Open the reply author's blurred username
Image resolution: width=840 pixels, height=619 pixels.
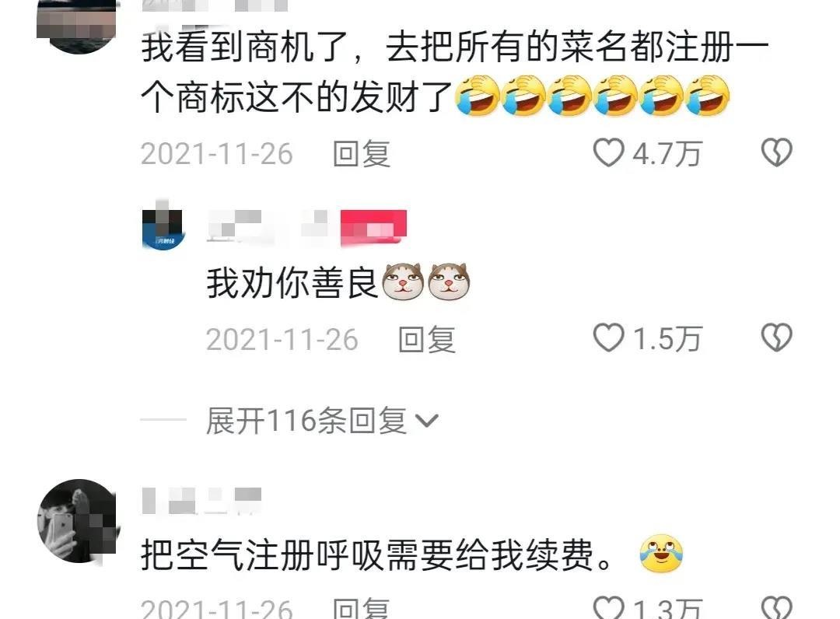(x=267, y=226)
